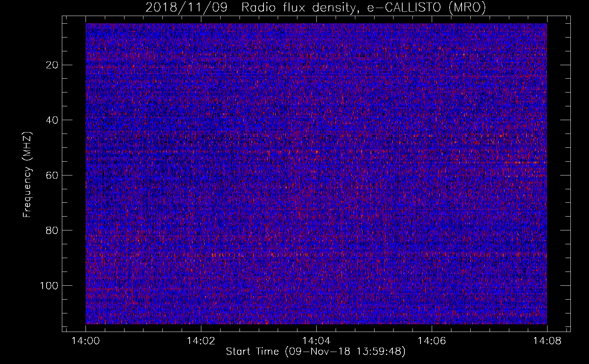Click the plot title "Radio flux density, e-CALLISTO (MRO)"

pyautogui.click(x=363, y=8)
